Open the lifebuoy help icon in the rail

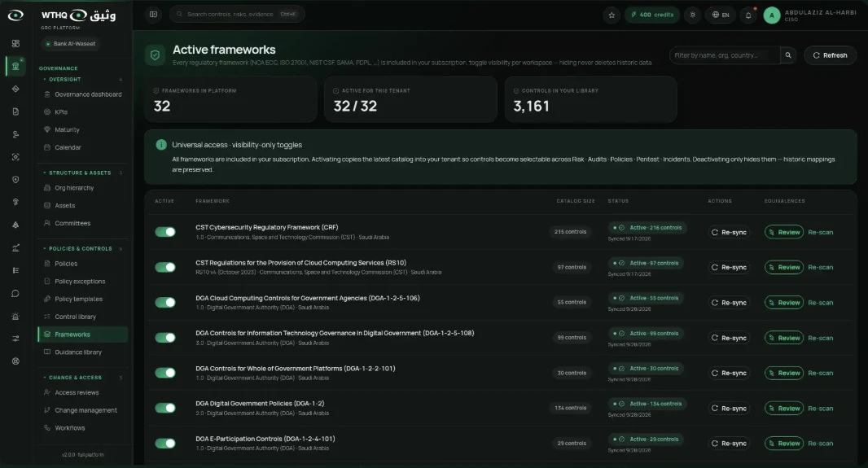click(x=15, y=361)
